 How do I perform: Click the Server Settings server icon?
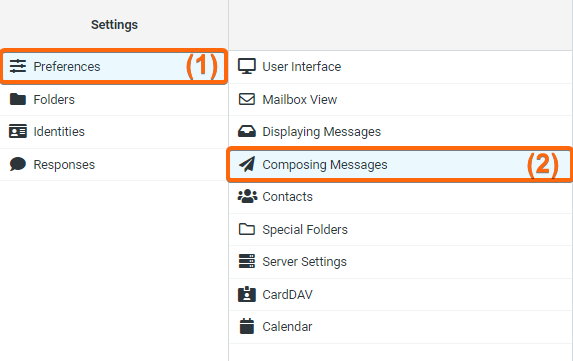[x=247, y=261]
